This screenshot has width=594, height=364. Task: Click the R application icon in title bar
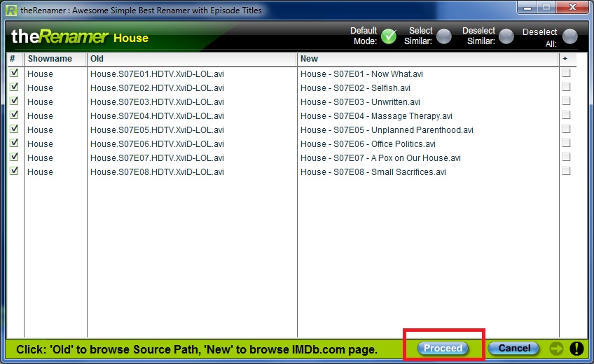(x=11, y=10)
